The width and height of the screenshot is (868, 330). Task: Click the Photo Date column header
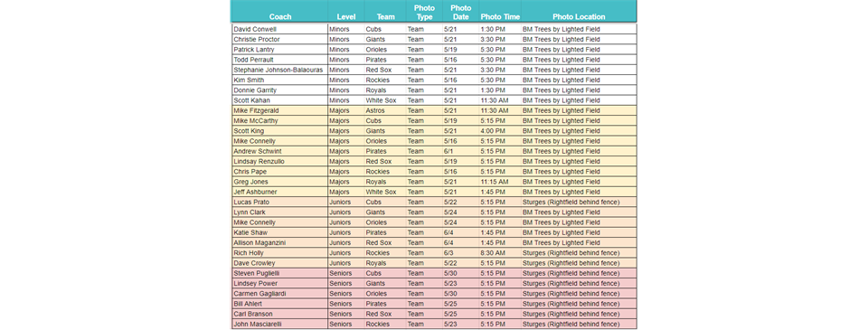pyautogui.click(x=460, y=12)
